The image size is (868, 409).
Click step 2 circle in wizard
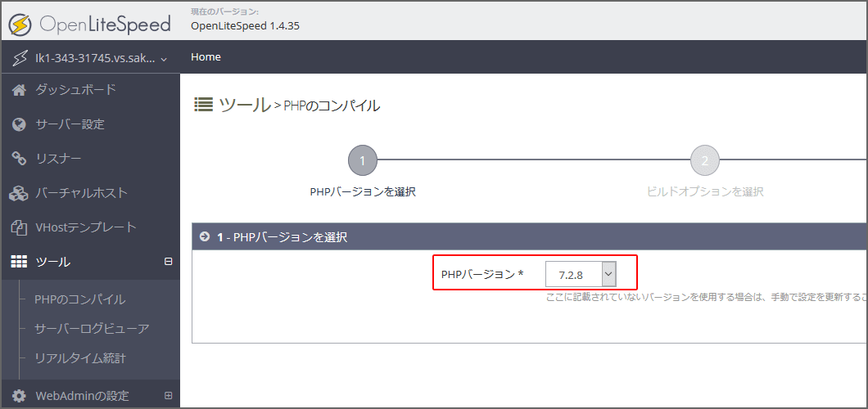pyautogui.click(x=705, y=161)
